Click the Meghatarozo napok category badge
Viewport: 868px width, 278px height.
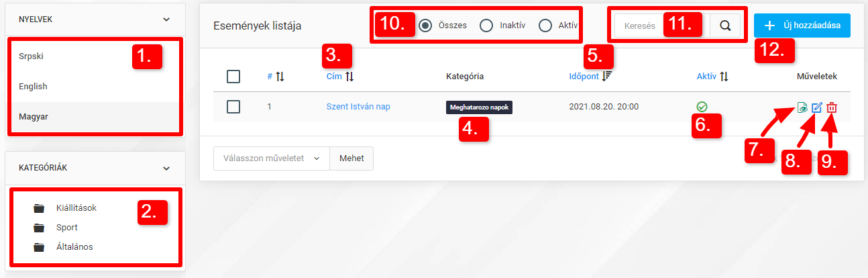479,107
